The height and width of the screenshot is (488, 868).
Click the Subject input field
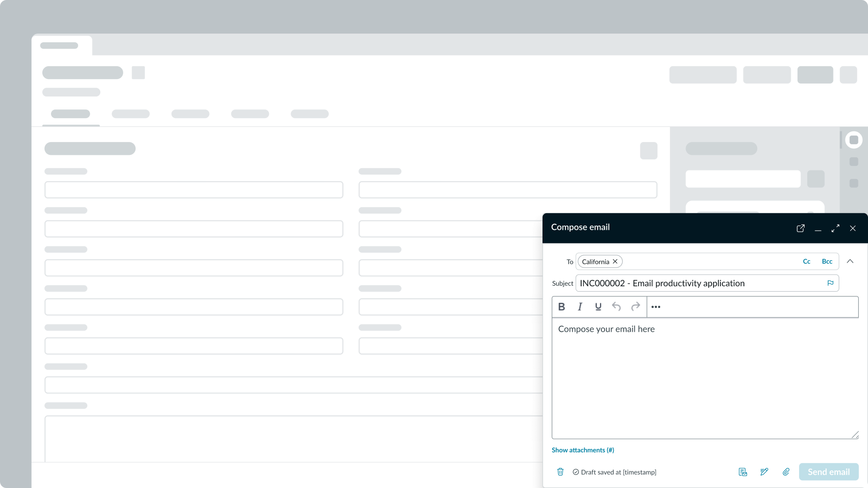(x=707, y=283)
